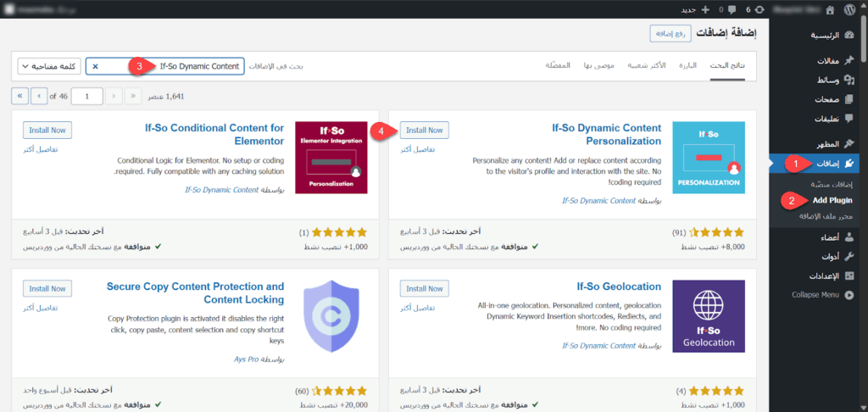Go to the next page of results
The image size is (868, 412).
38,97
